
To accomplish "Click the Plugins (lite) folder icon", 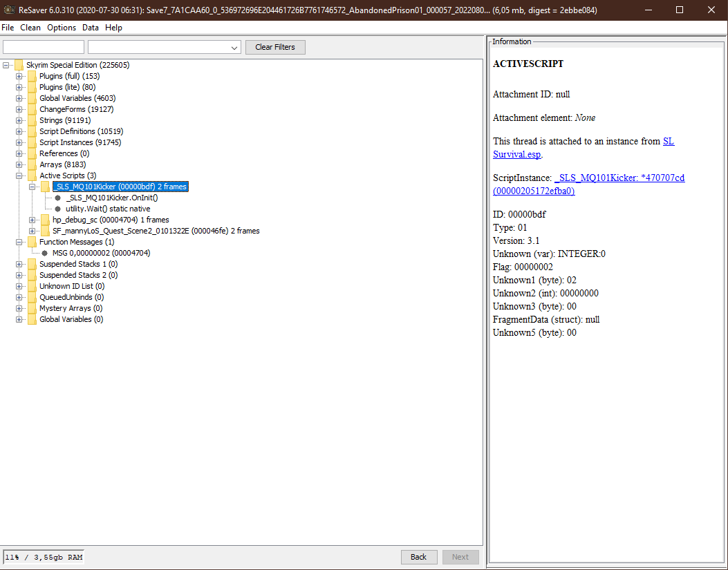I will click(x=32, y=87).
